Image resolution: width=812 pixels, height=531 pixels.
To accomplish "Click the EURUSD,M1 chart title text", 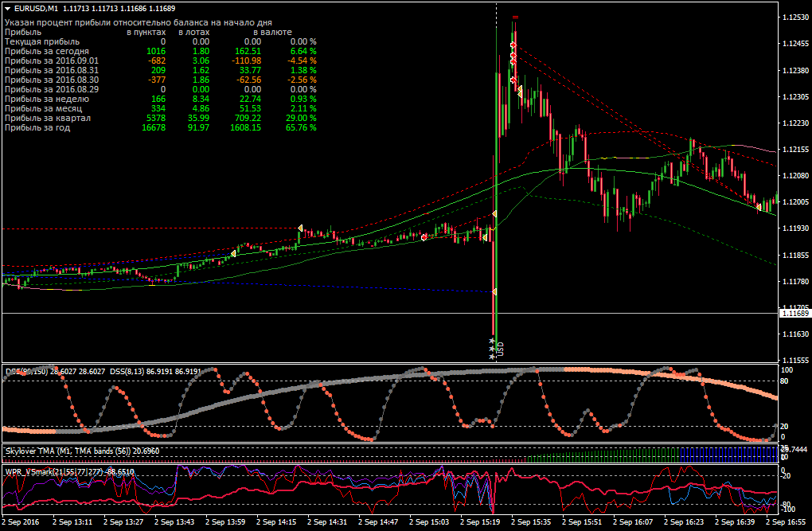I will tap(37, 8).
